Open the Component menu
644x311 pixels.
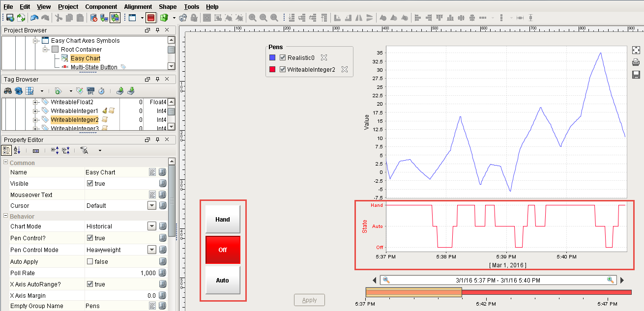point(101,7)
